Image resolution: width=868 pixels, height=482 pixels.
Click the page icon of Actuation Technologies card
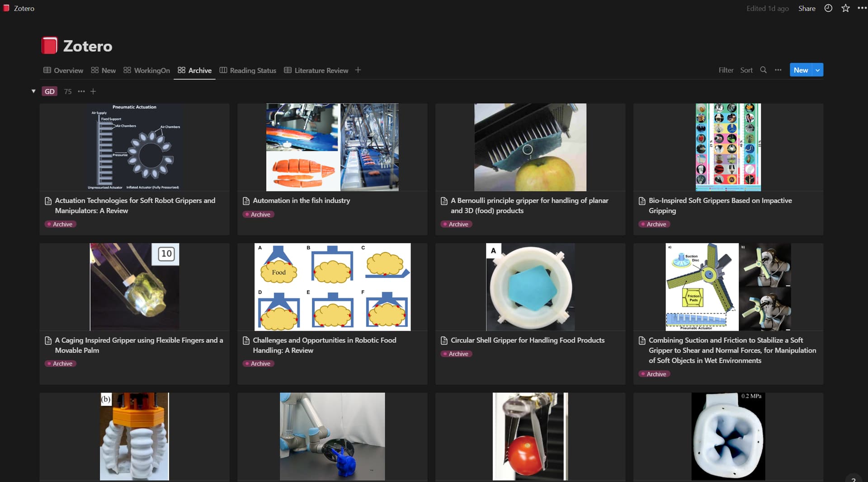48,201
